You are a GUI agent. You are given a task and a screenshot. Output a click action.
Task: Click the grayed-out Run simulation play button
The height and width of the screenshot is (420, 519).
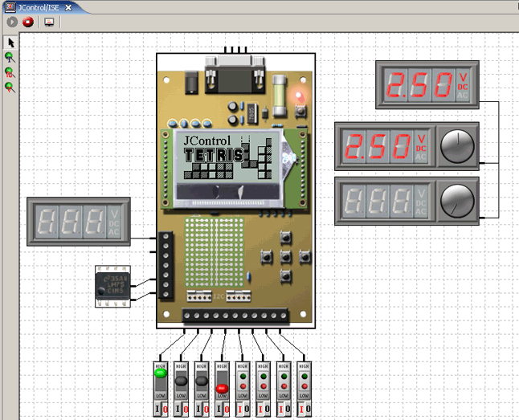coord(12,22)
